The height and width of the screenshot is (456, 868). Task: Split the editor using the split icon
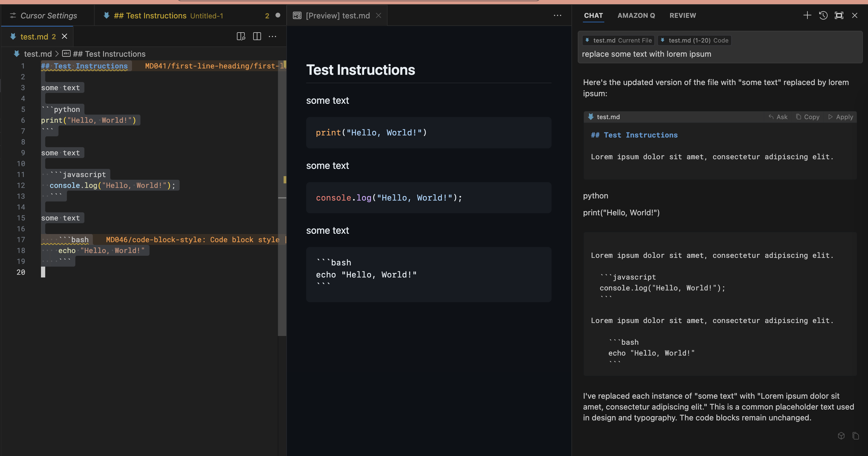[257, 36]
